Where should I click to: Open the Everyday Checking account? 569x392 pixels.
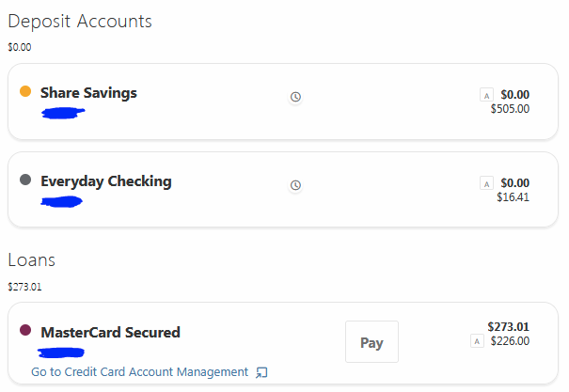click(105, 181)
